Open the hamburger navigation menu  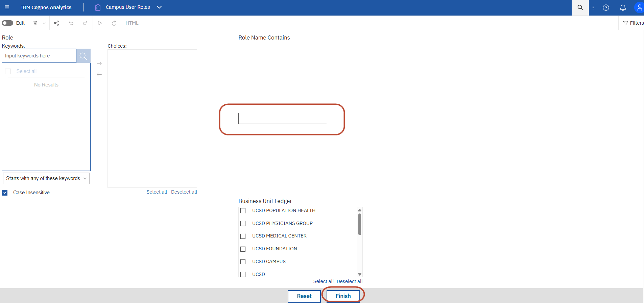(7, 7)
